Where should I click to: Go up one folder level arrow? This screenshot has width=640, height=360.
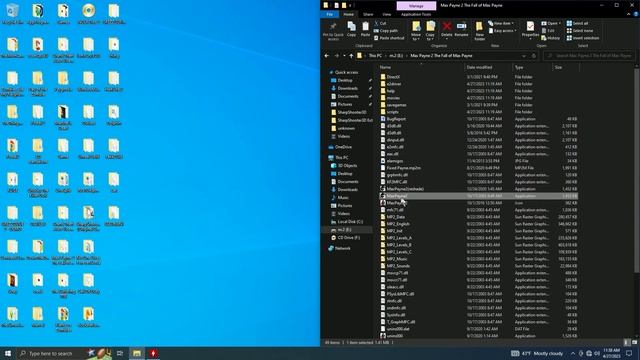(x=351, y=56)
